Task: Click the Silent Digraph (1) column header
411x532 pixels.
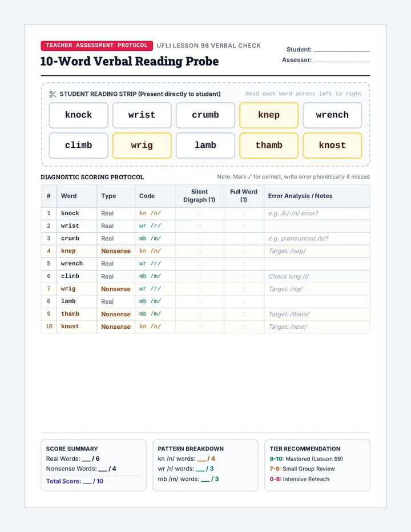Action: pos(199,196)
